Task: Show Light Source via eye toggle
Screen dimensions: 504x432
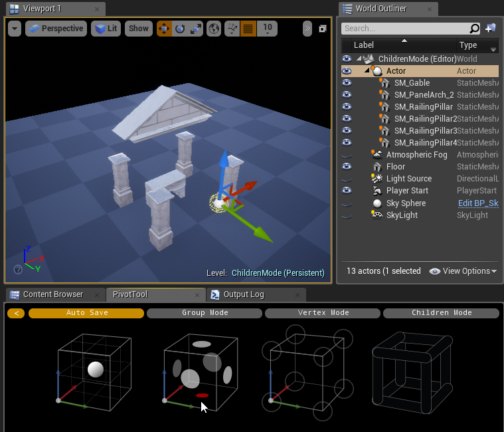Action: tap(347, 179)
